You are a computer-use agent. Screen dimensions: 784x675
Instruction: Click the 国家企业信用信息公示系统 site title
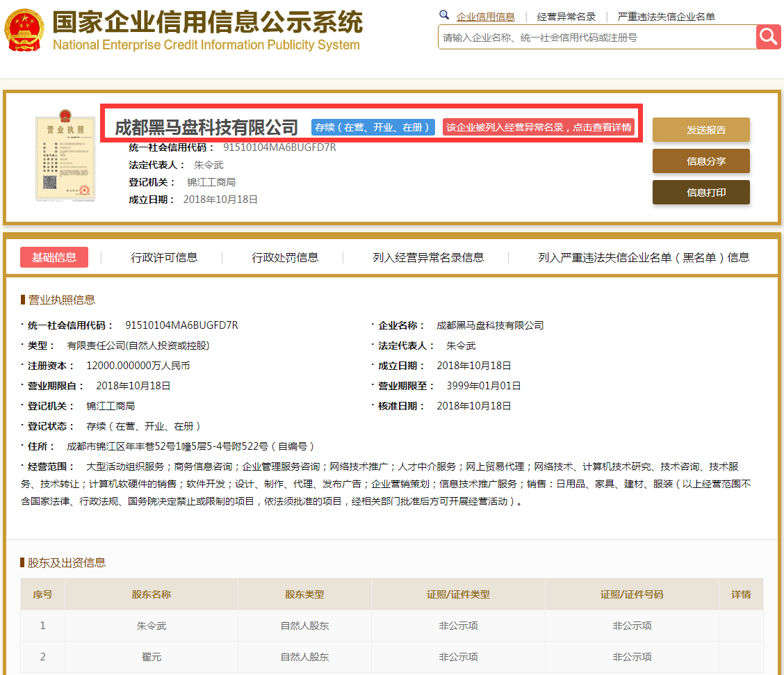(207, 24)
